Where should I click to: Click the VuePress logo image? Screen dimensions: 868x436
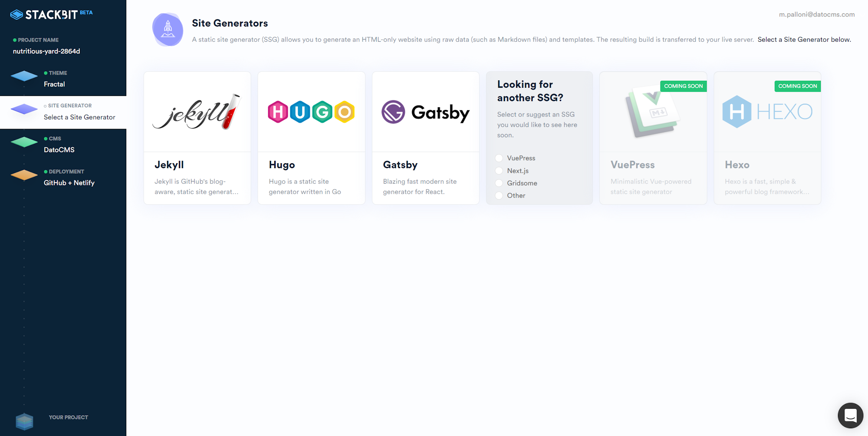(x=653, y=112)
